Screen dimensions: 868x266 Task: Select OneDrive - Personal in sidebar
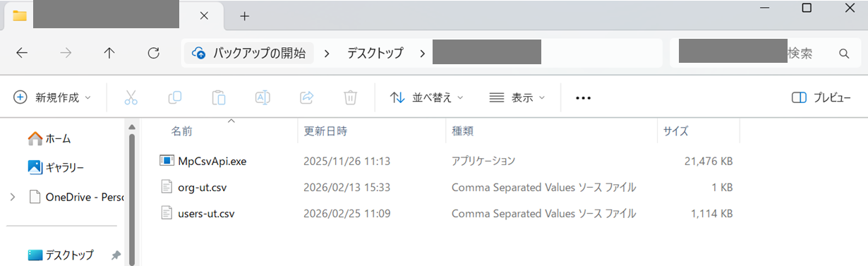(76, 197)
